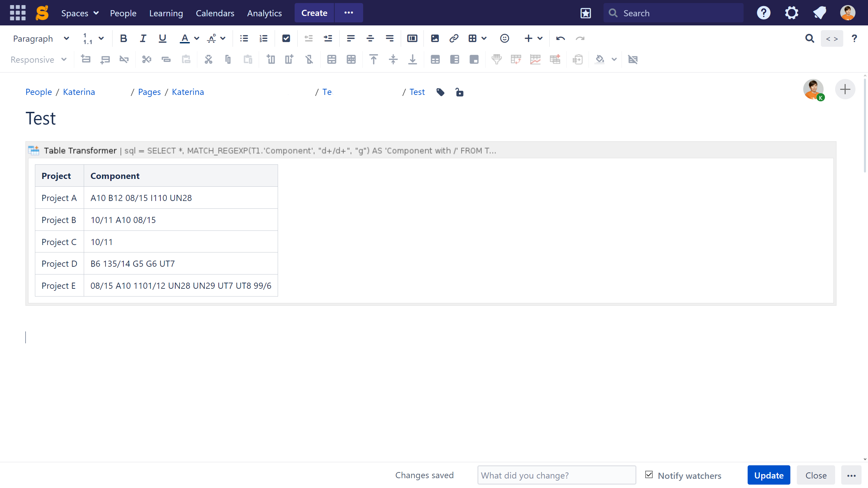The image size is (868, 488).
Task: Go to the Analytics menu item
Action: [264, 13]
